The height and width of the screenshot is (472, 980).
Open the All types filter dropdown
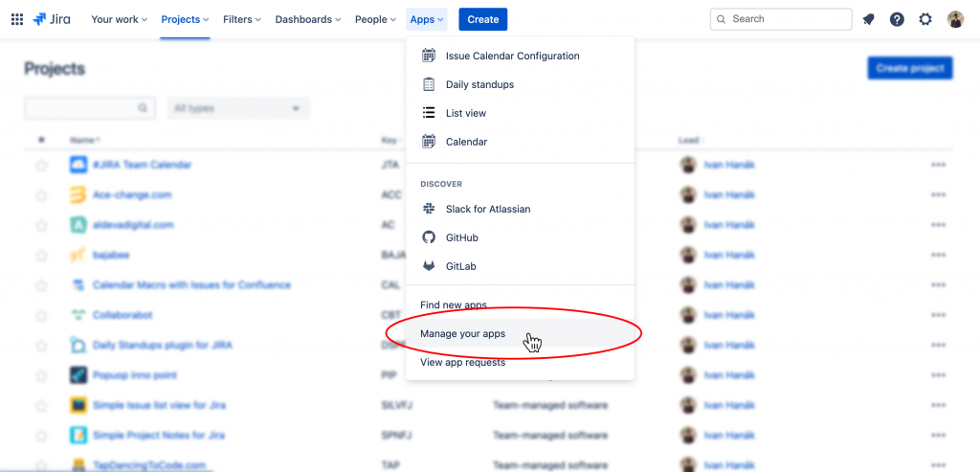click(238, 108)
